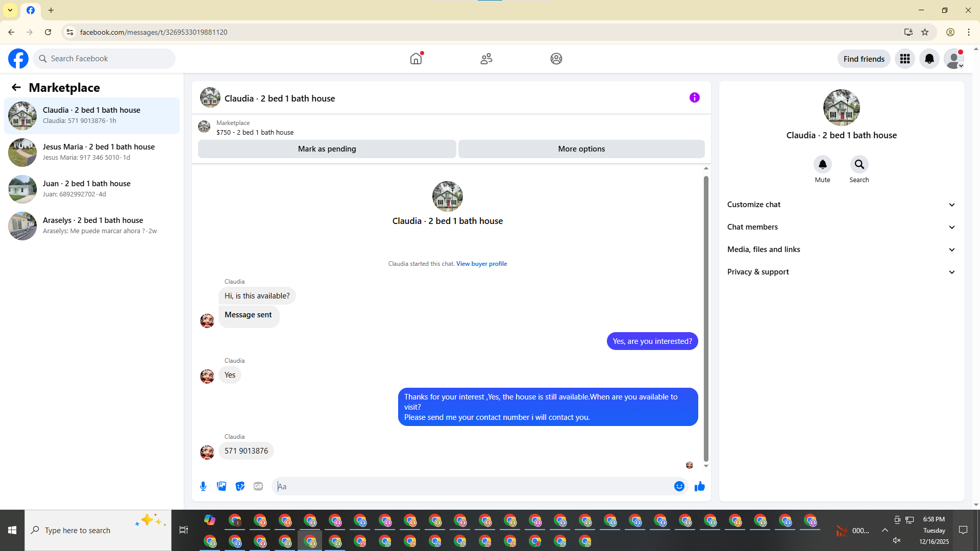Open the Chrome three-dot menu
Screen dimensions: 980x551
pos(969,32)
